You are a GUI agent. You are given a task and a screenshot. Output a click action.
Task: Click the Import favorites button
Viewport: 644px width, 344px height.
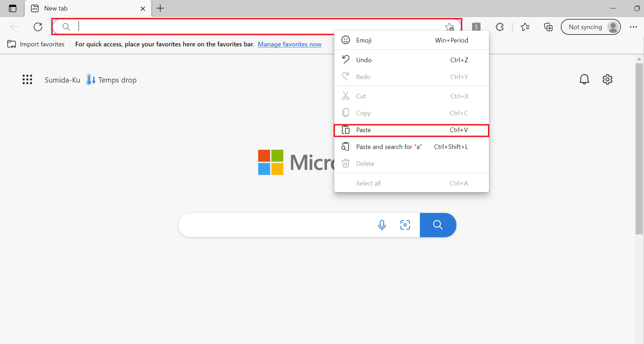pyautogui.click(x=36, y=44)
